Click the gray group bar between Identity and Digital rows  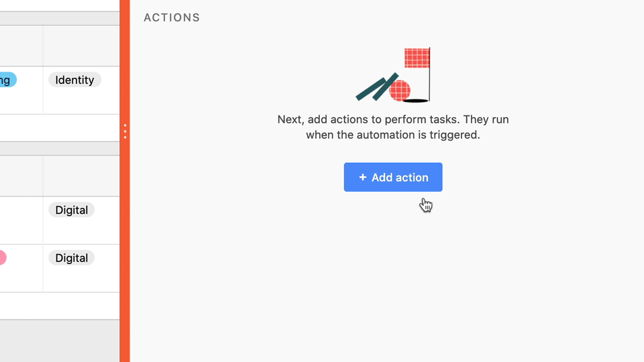[60, 149]
